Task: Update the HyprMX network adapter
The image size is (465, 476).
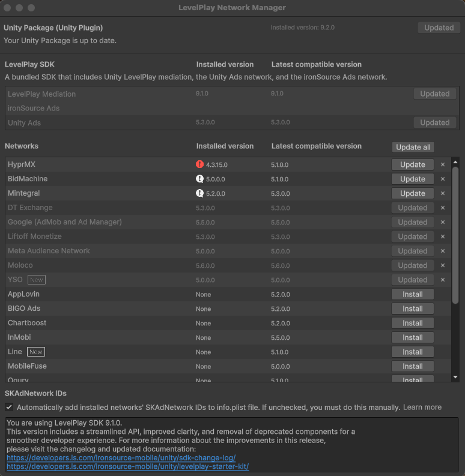Action: pos(412,164)
